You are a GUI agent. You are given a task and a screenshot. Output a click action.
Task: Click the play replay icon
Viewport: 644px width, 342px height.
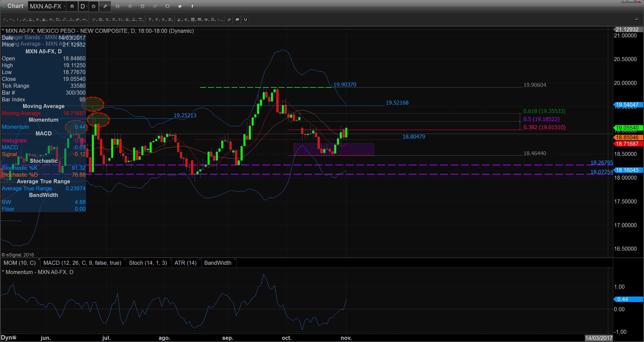pos(130,6)
